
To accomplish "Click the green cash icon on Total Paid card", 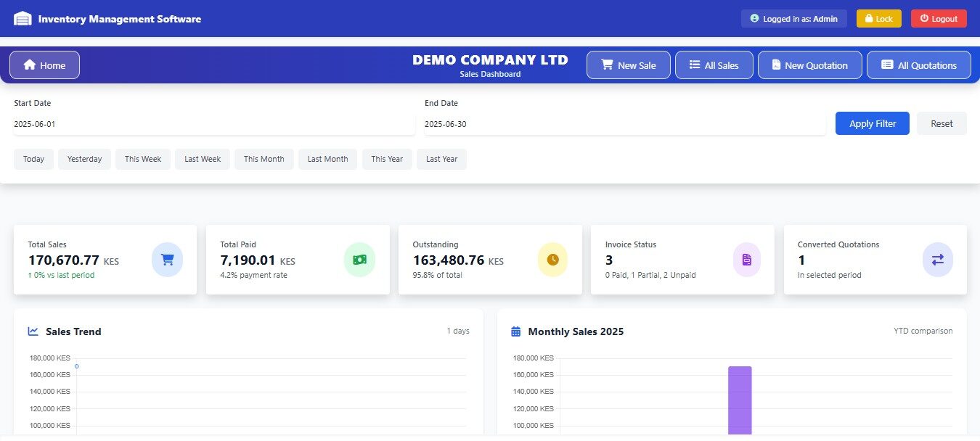I will tap(360, 259).
